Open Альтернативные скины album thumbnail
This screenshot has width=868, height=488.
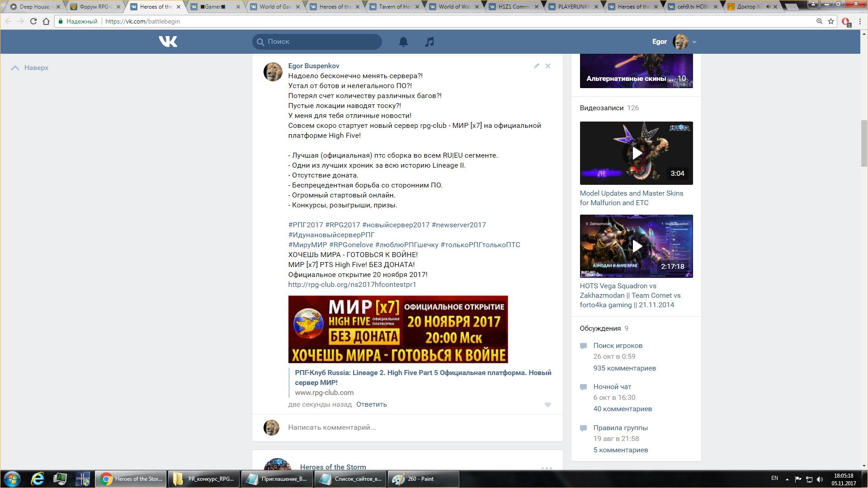[x=637, y=71]
